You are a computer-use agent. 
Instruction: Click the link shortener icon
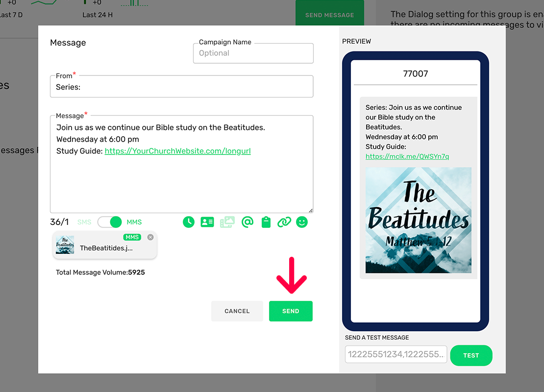284,222
